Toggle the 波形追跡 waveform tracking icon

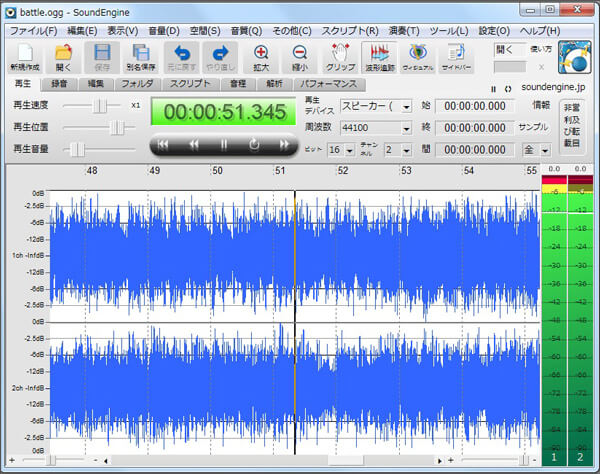pos(379,57)
